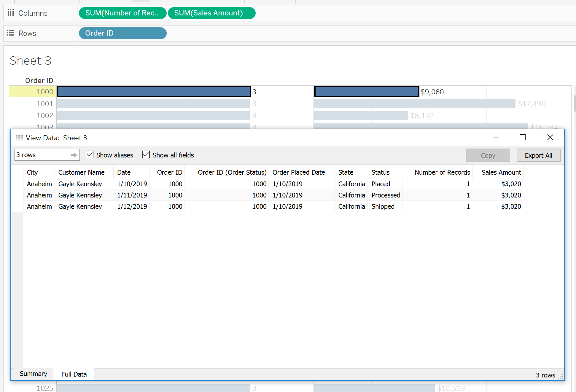Switch to the Full Data tab
The image size is (576, 392).
click(x=74, y=374)
